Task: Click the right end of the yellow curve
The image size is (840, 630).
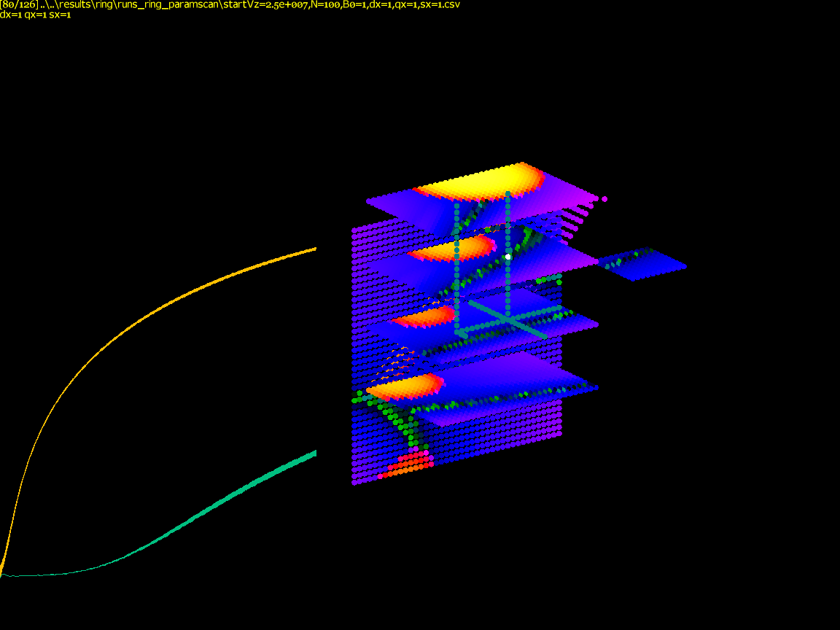Action: [x=314, y=250]
